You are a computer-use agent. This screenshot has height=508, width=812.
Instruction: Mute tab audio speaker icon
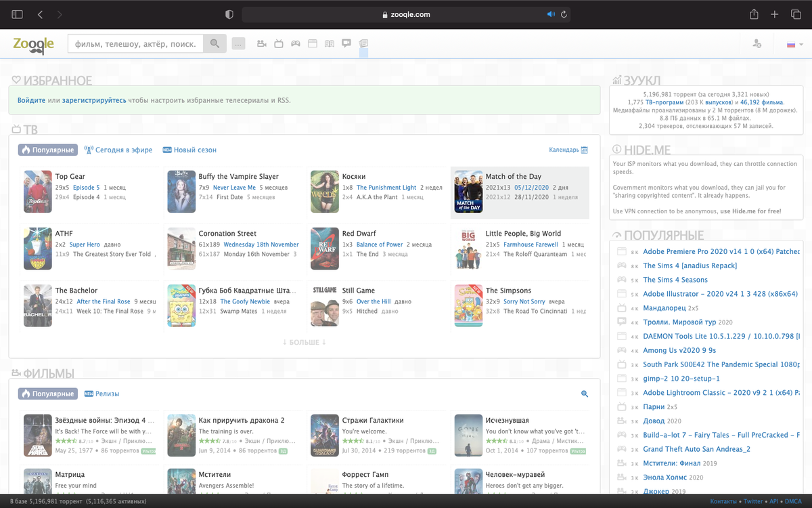coord(551,14)
